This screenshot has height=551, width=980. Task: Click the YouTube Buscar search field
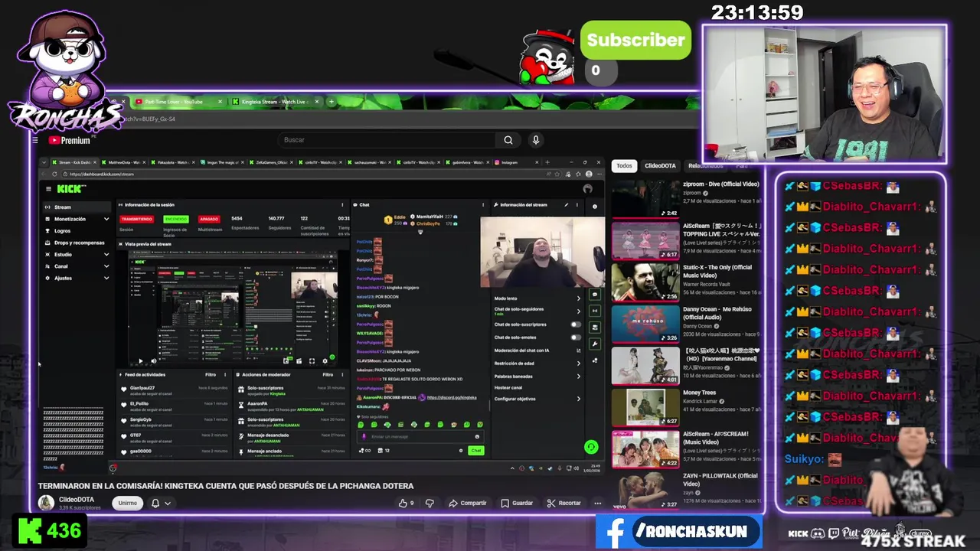[x=387, y=140]
